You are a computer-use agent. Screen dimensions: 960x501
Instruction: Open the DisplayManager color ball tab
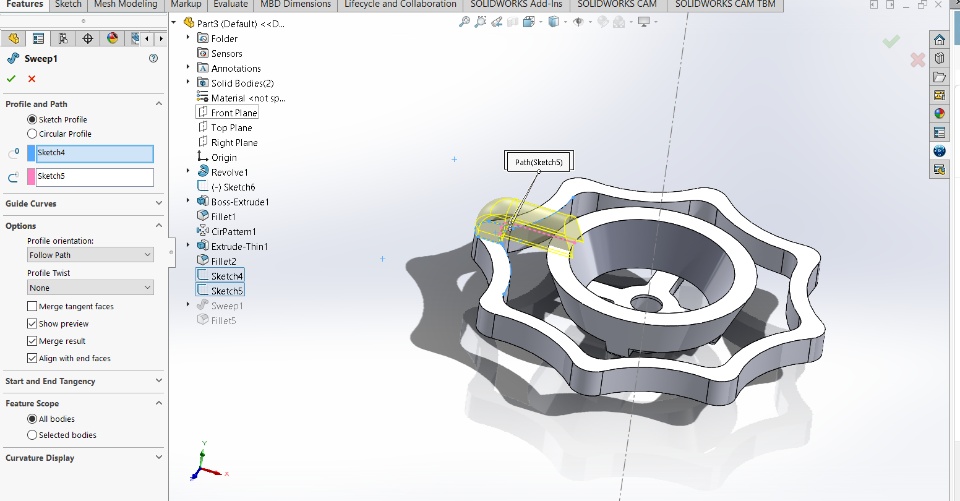[112, 39]
